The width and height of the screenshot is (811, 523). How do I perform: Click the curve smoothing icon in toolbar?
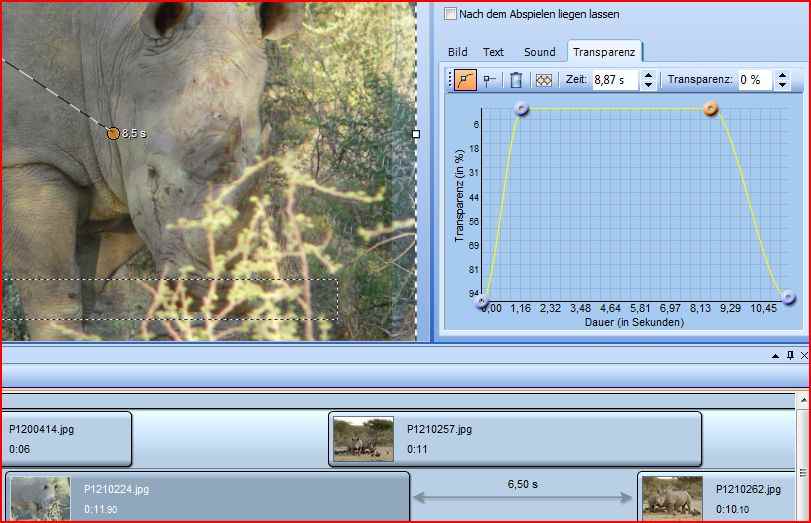click(x=543, y=80)
